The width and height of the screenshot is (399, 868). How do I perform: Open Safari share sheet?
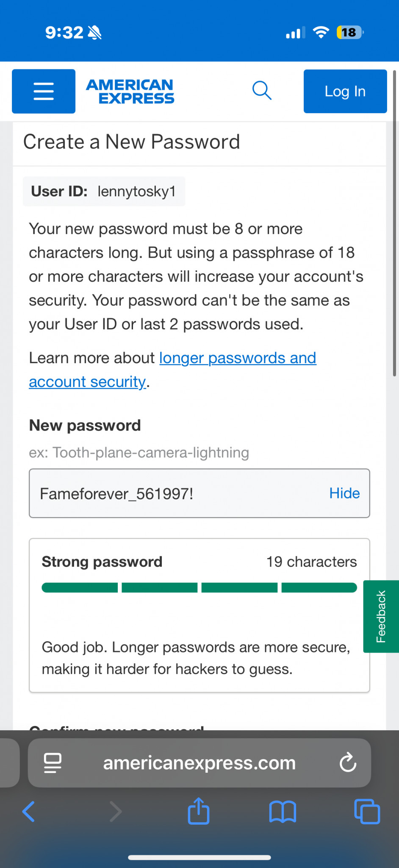pos(199,811)
